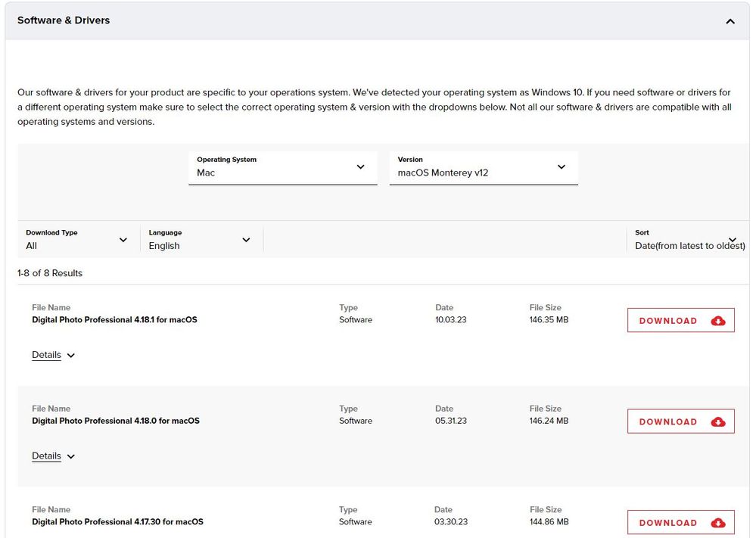Click the Version dropdown arrow icon
The width and height of the screenshot is (756, 538).
[561, 167]
